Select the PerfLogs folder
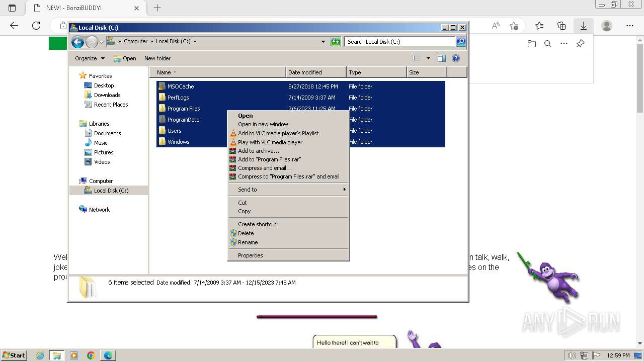 point(178,98)
